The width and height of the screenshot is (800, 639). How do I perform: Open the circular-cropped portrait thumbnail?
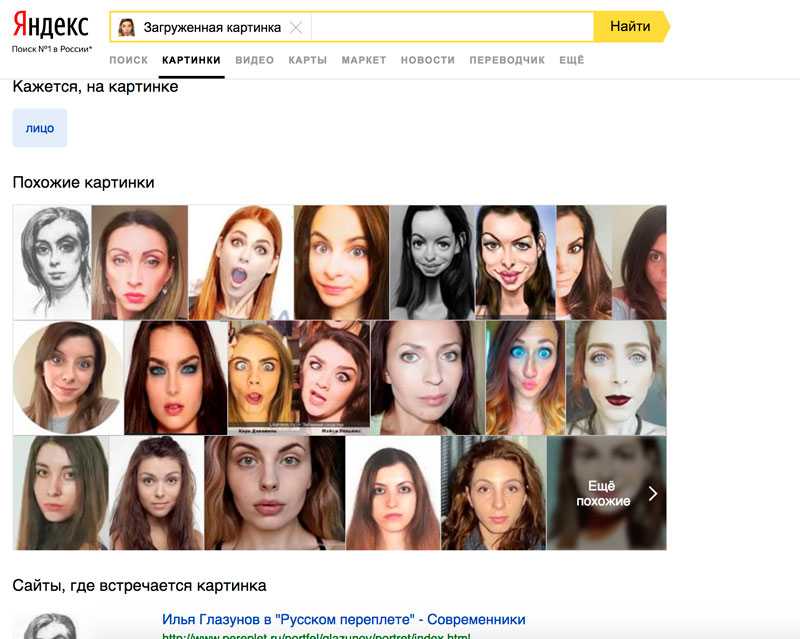[68, 378]
